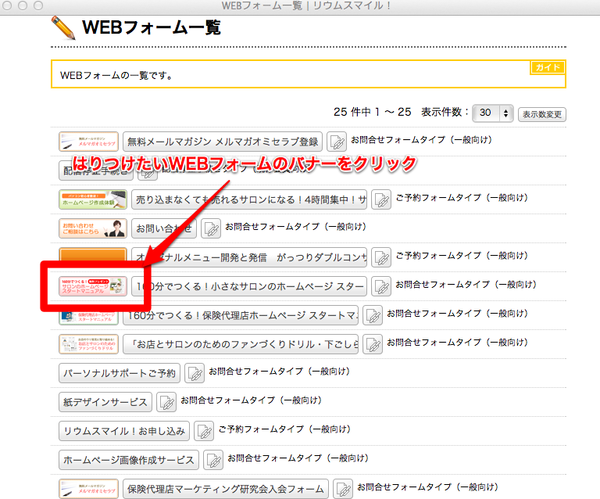Click the ファンづくりドリル banner thumbnail
Viewport: 600px width, 499px height.
tap(89, 344)
